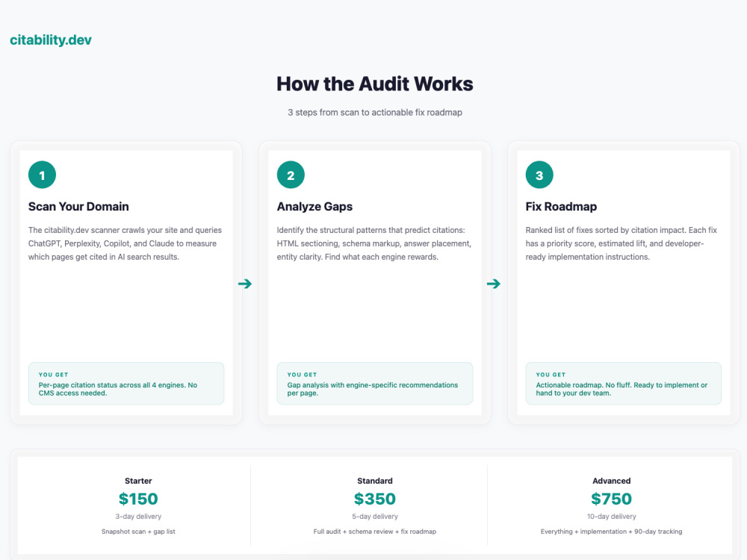Screen dimensions: 747x560
Task: Click the 'Scan Your Domain' card title
Action: (78, 207)
